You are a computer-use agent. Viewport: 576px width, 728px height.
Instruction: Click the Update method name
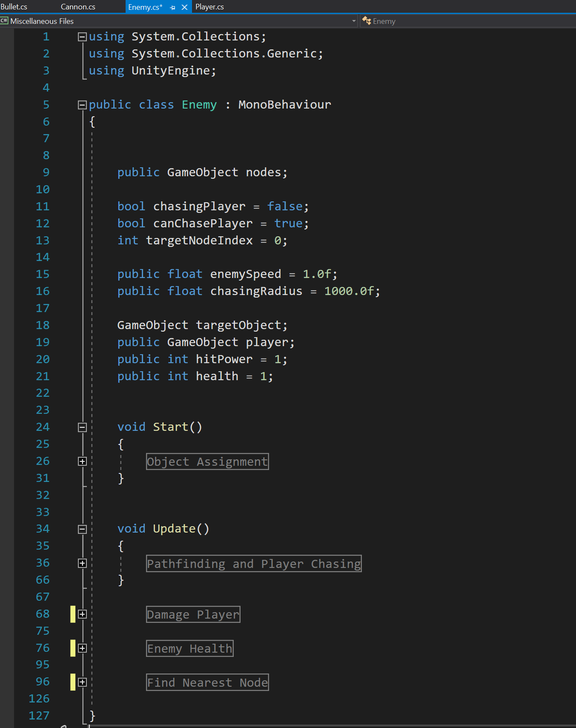(x=174, y=529)
